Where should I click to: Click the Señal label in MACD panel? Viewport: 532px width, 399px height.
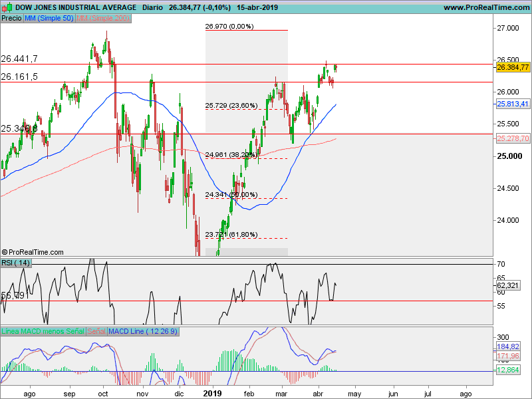(96, 331)
